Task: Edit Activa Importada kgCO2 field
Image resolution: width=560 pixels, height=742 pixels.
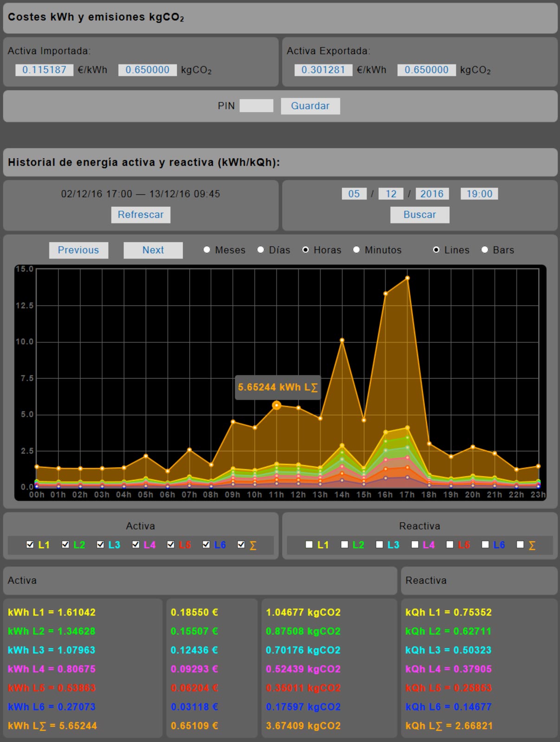Action: [148, 70]
